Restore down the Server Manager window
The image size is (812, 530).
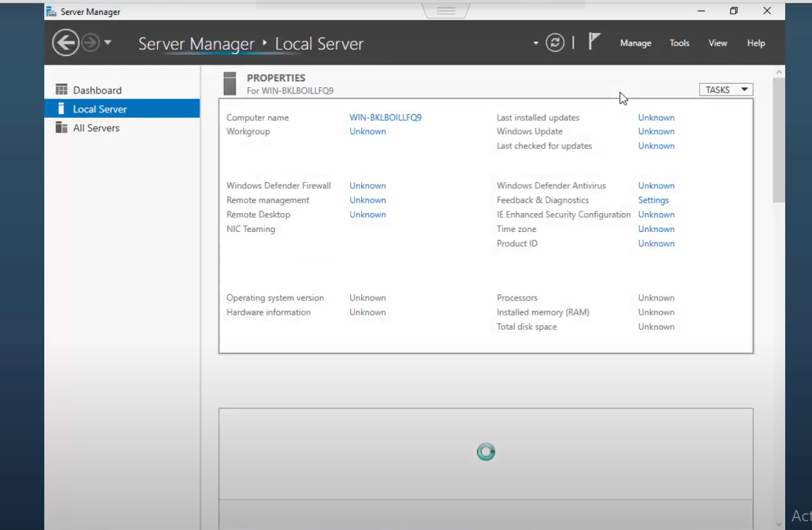click(734, 11)
